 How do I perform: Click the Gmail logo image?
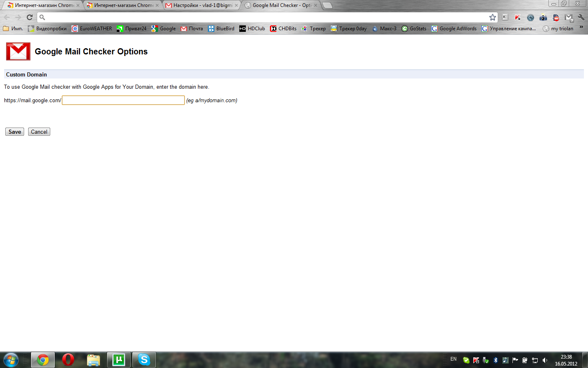[x=18, y=52]
